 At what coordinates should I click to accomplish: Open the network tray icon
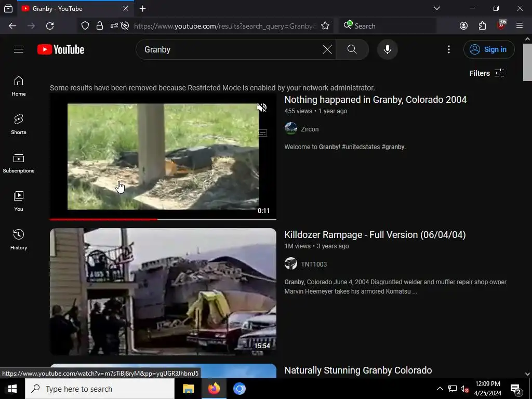[x=453, y=389]
